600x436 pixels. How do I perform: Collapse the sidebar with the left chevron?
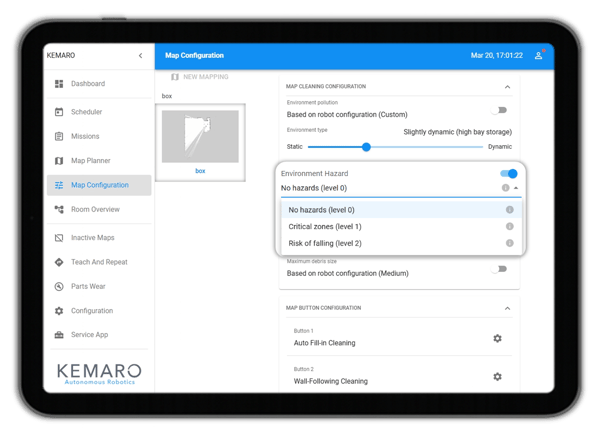point(140,56)
